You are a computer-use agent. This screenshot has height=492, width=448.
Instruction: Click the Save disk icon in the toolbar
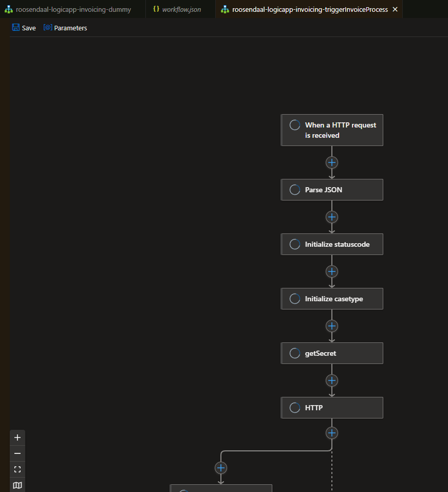(16, 27)
